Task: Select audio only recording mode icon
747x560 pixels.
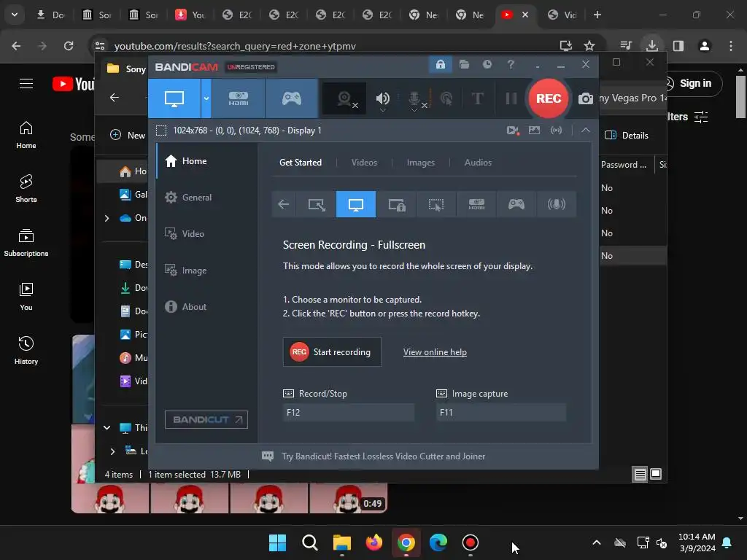Action: (557, 204)
